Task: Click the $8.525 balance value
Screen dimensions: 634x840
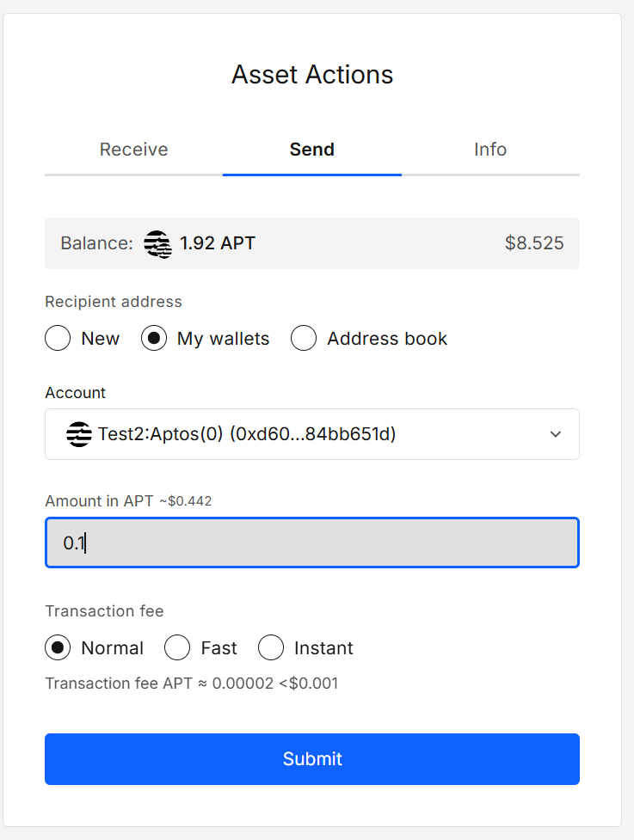Action: (533, 243)
